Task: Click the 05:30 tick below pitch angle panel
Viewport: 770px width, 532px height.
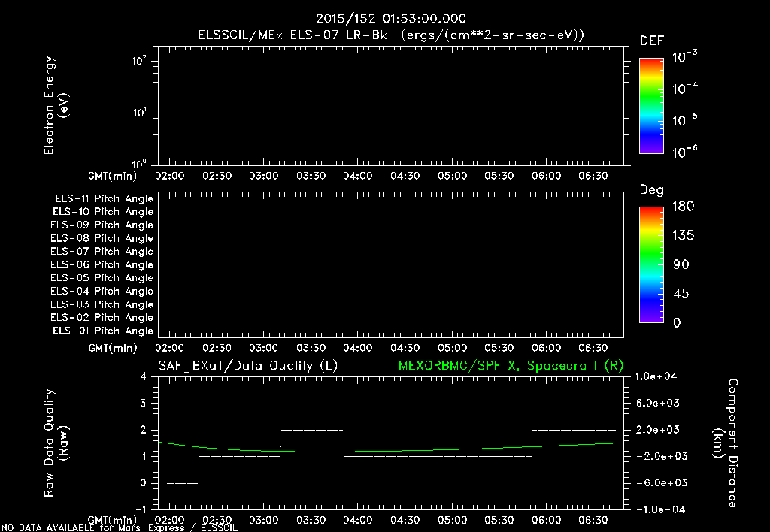Action: (499, 348)
